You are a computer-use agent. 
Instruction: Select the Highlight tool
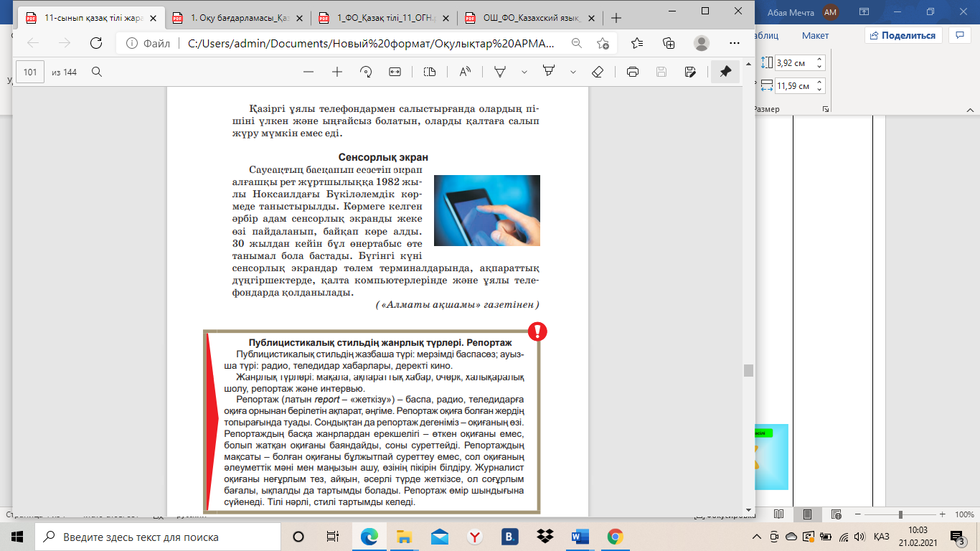[x=550, y=72]
